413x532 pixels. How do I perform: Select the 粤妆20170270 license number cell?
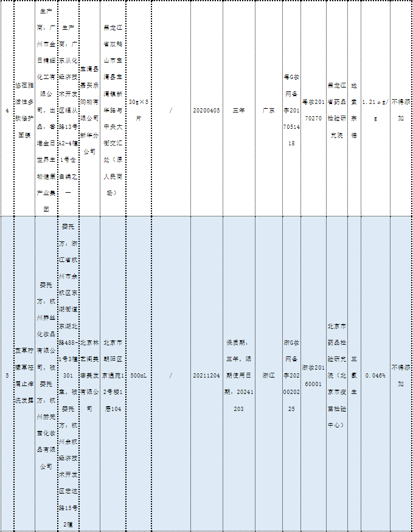313,111
